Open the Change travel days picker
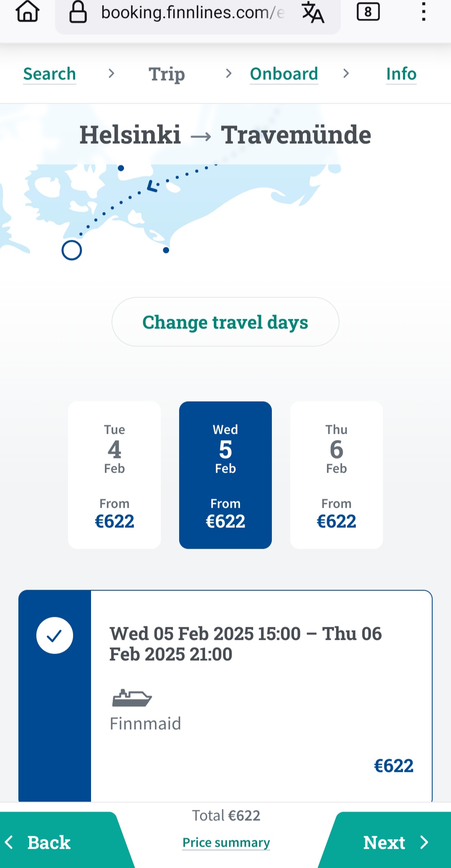Image resolution: width=451 pixels, height=868 pixels. [225, 322]
